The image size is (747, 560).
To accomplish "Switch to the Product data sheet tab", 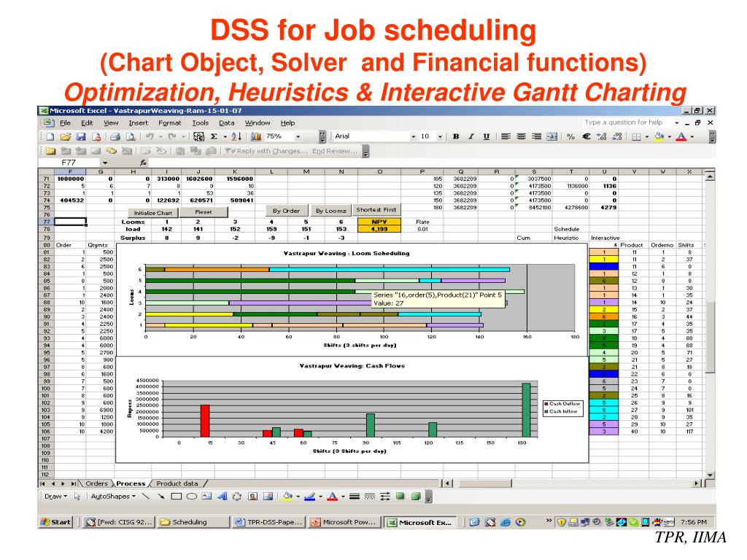I will (177, 484).
